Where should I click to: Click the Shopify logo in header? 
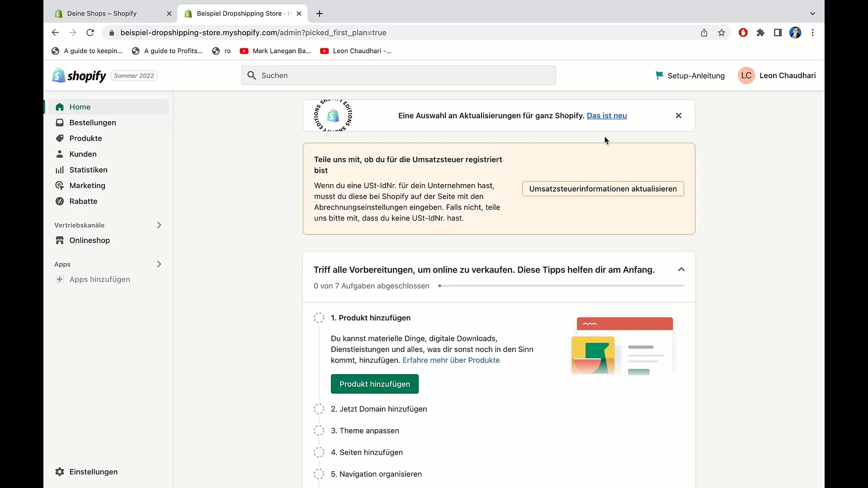79,75
